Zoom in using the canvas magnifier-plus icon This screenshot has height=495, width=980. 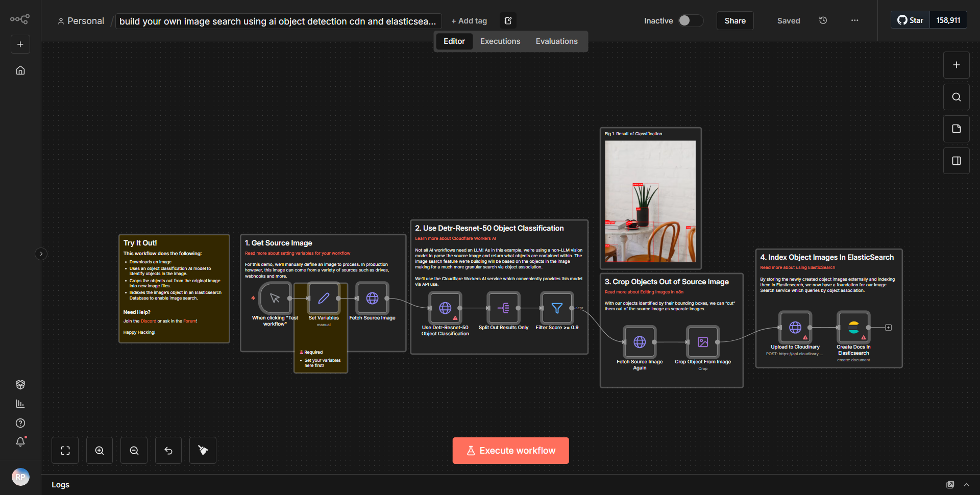coord(99,450)
